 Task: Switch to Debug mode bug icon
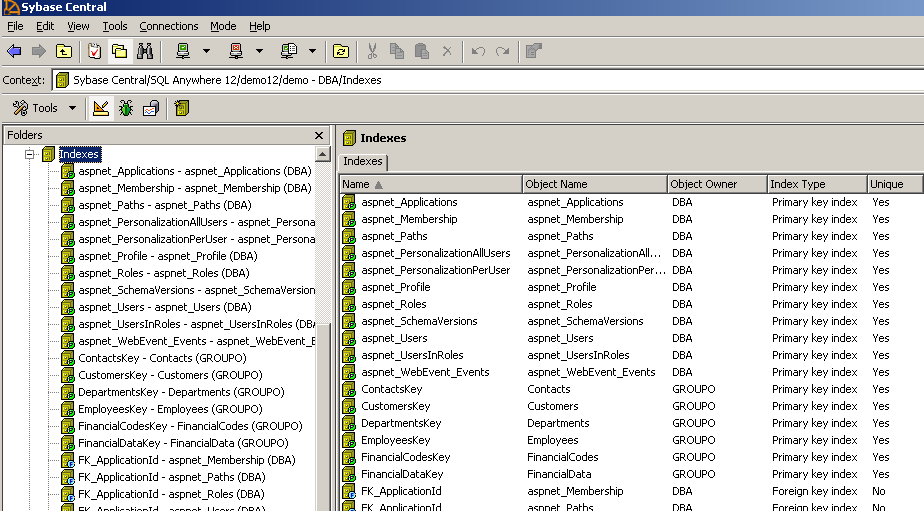(126, 108)
